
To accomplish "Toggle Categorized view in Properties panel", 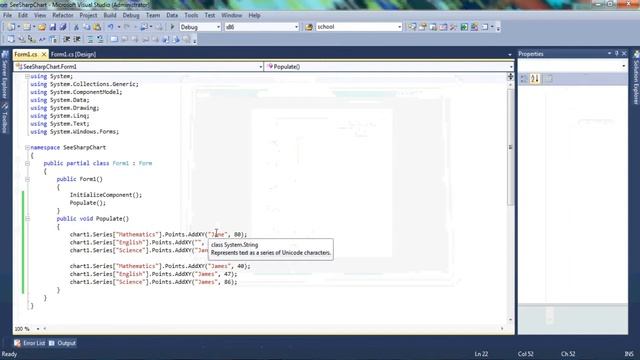I will click(x=524, y=78).
